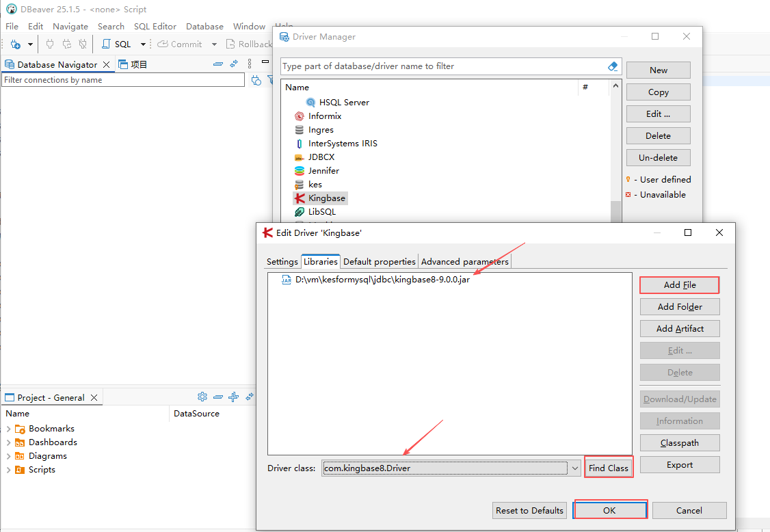Click the Commit toolbar button
This screenshot has height=532, width=770.
click(180, 44)
